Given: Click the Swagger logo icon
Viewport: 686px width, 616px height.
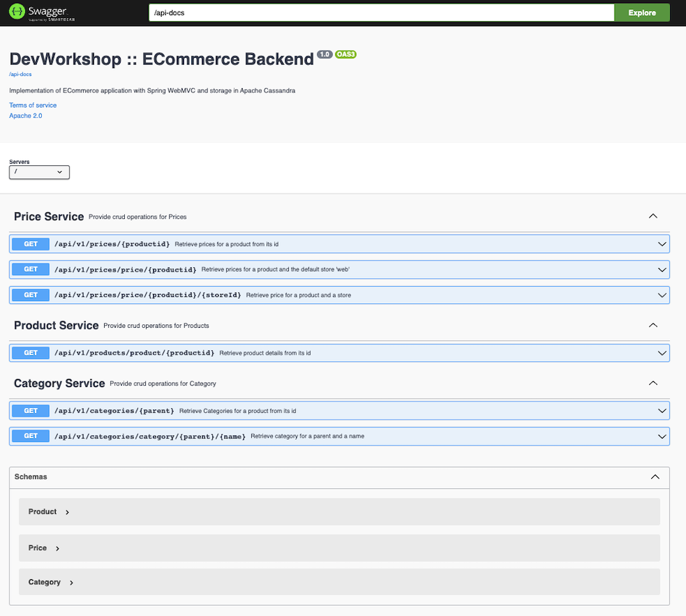Looking at the screenshot, I should 17,12.
